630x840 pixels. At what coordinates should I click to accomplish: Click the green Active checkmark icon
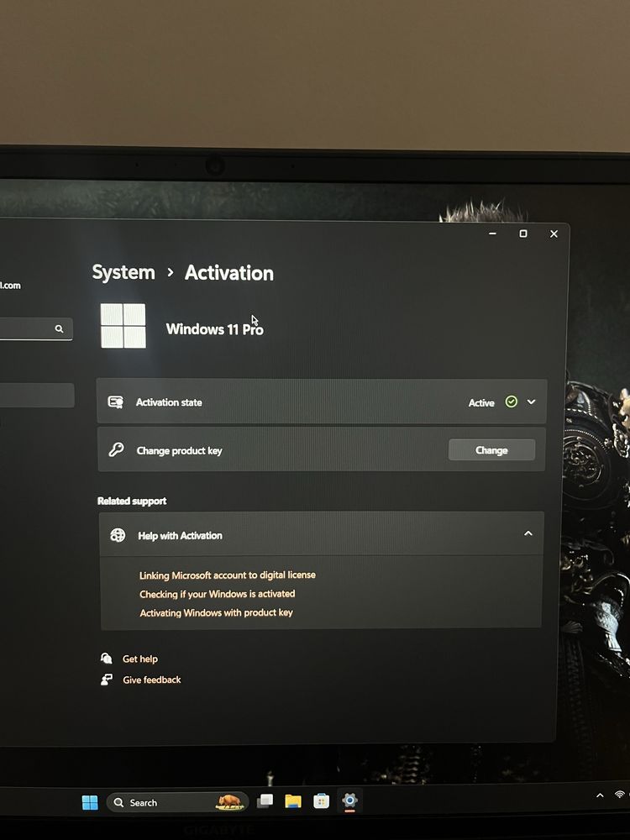pyautogui.click(x=511, y=402)
